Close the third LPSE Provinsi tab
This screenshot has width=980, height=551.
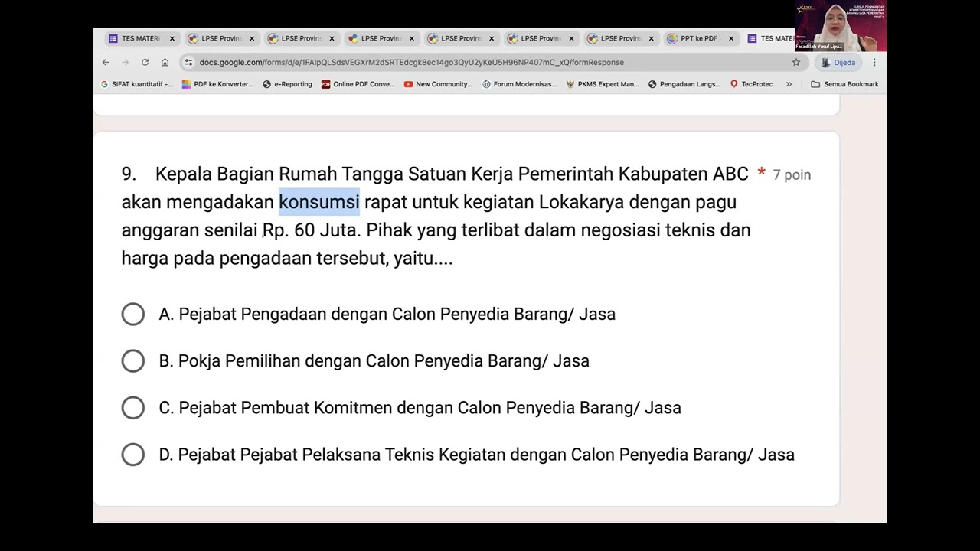(x=411, y=38)
